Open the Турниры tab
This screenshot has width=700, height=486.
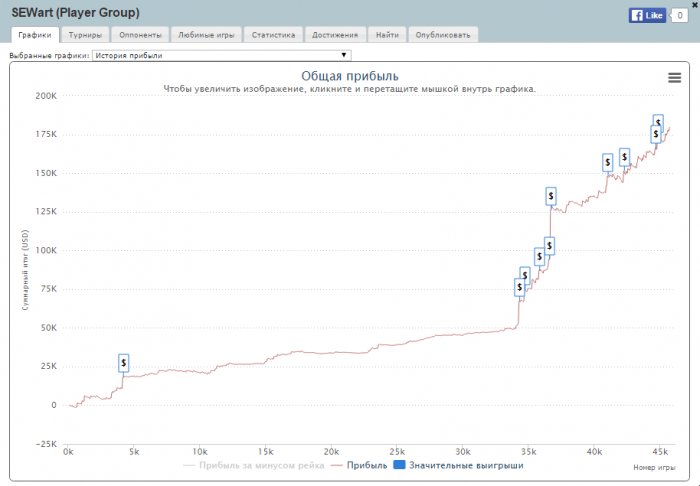click(85, 35)
